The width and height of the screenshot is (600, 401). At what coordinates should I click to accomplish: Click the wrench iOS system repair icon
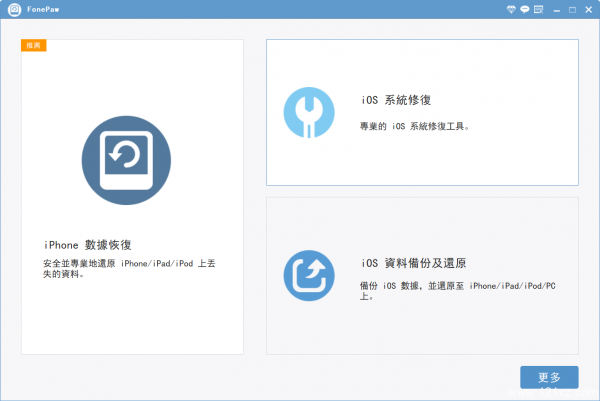[x=309, y=112]
